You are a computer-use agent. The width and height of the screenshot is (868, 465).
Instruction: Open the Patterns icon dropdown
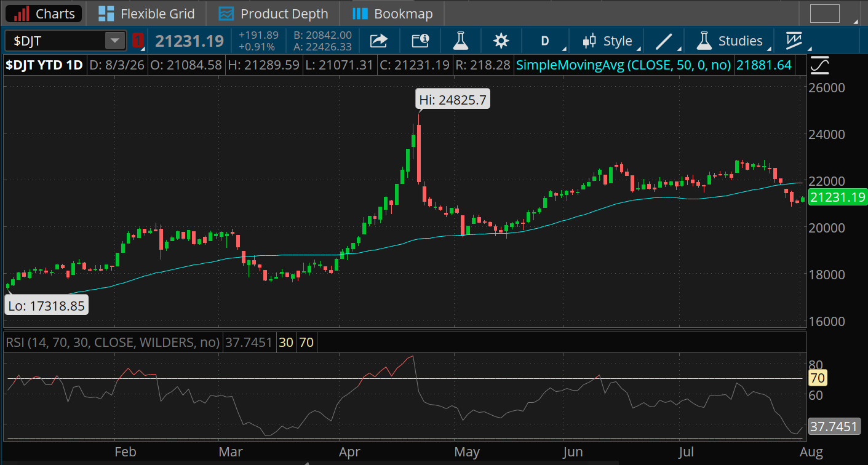click(797, 41)
